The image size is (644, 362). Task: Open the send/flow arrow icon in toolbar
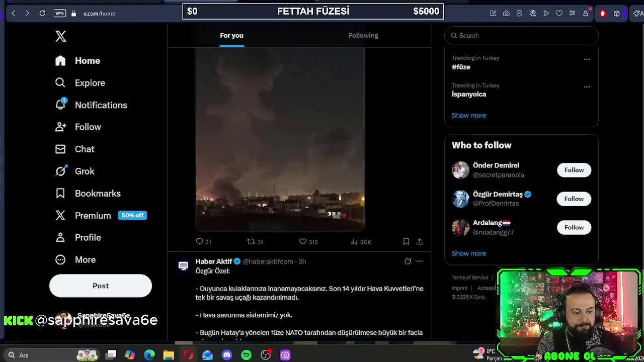coord(546,14)
